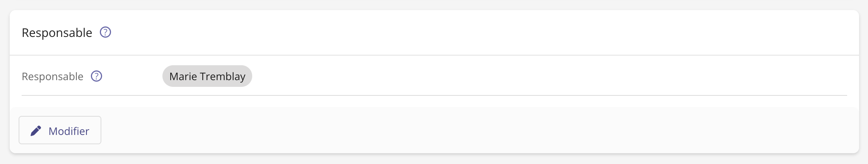This screenshot has width=868, height=164.
Task: Click the Marie Tremblay name tag
Action: pyautogui.click(x=207, y=76)
